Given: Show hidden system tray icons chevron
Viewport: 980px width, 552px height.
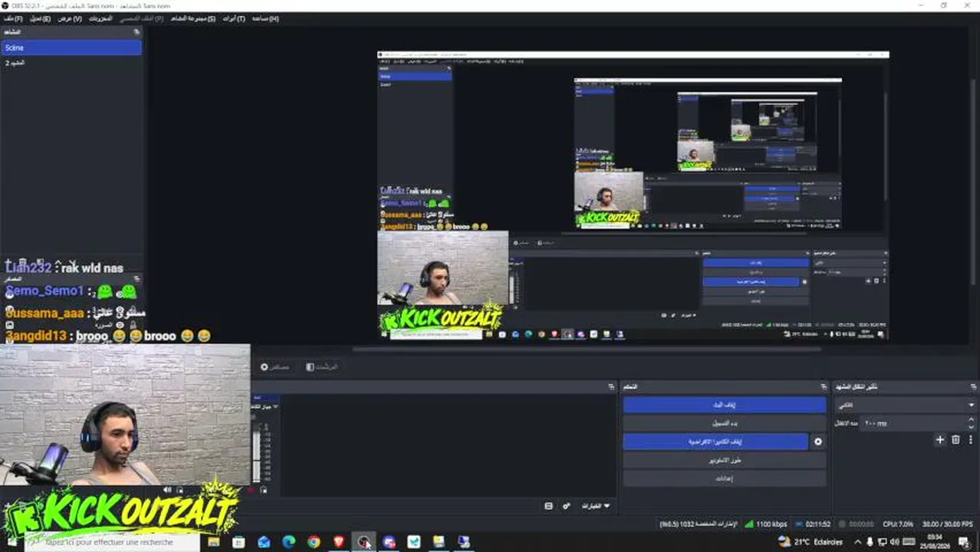Looking at the screenshot, I should click(857, 542).
